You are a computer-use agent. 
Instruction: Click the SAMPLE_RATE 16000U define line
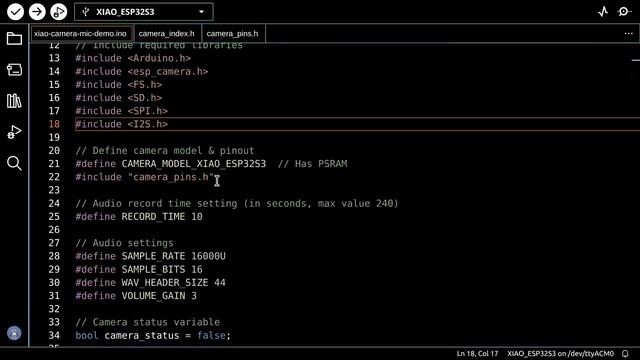tap(151, 256)
